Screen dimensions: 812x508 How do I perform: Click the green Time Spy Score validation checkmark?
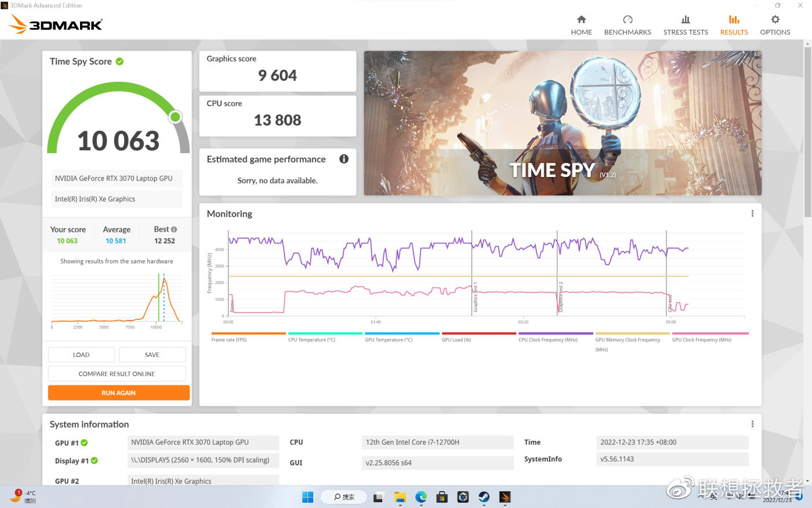coord(119,62)
